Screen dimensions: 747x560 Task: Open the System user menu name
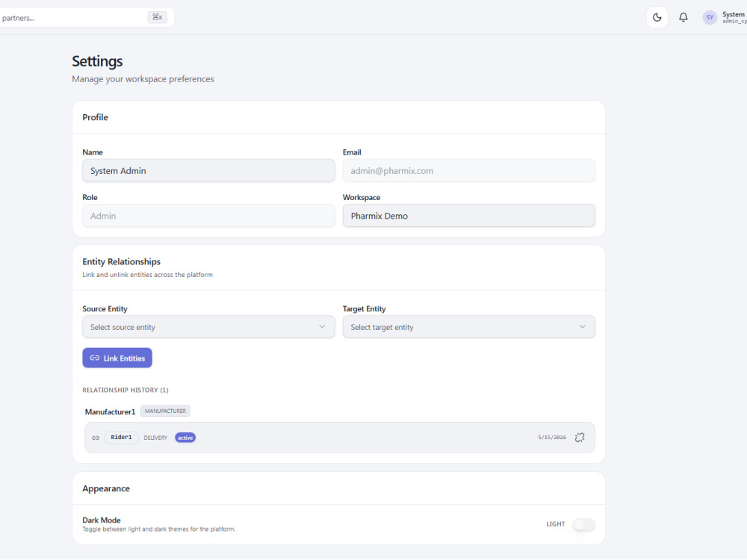[734, 15]
